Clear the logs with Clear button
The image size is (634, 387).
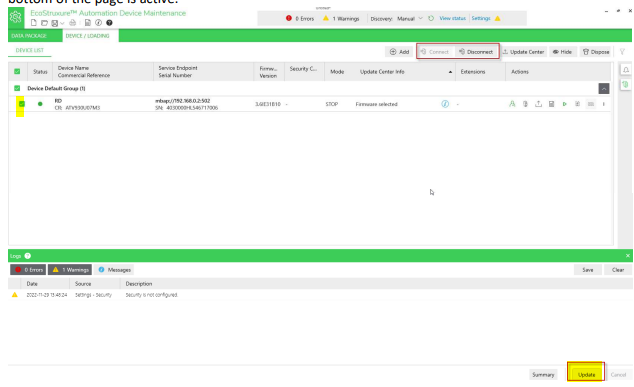pyautogui.click(x=617, y=270)
